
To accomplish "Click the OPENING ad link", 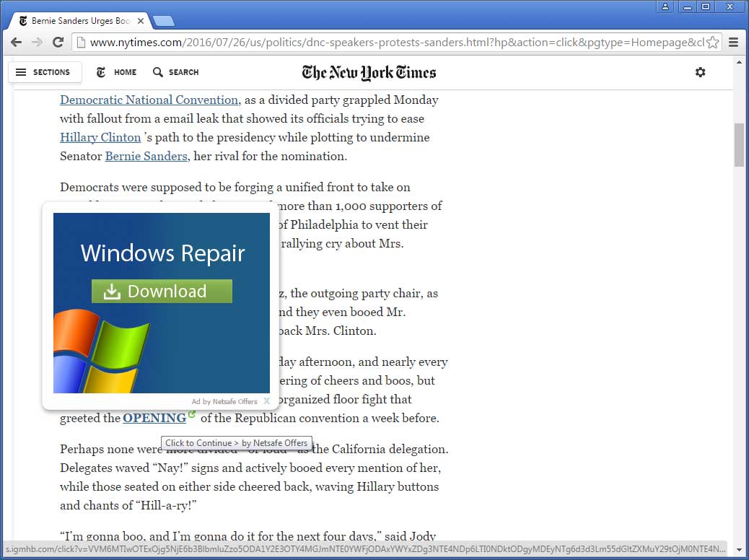I will coord(154,418).
